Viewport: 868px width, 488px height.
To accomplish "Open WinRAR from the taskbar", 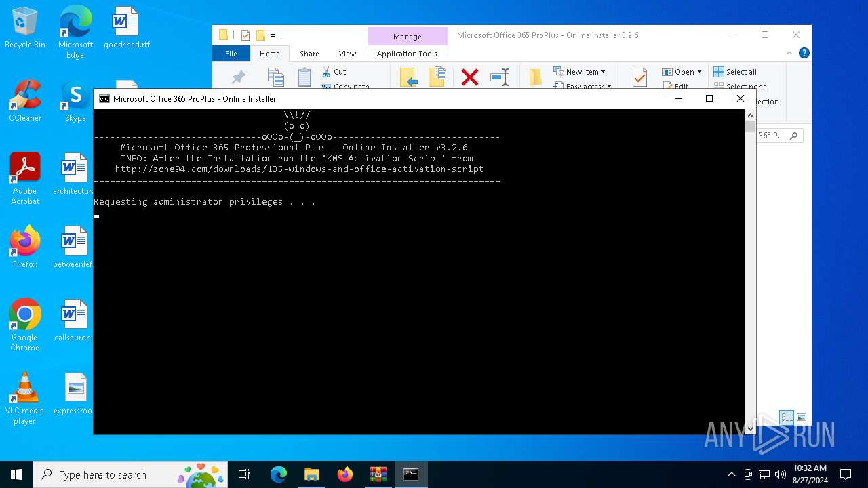I will tap(378, 474).
